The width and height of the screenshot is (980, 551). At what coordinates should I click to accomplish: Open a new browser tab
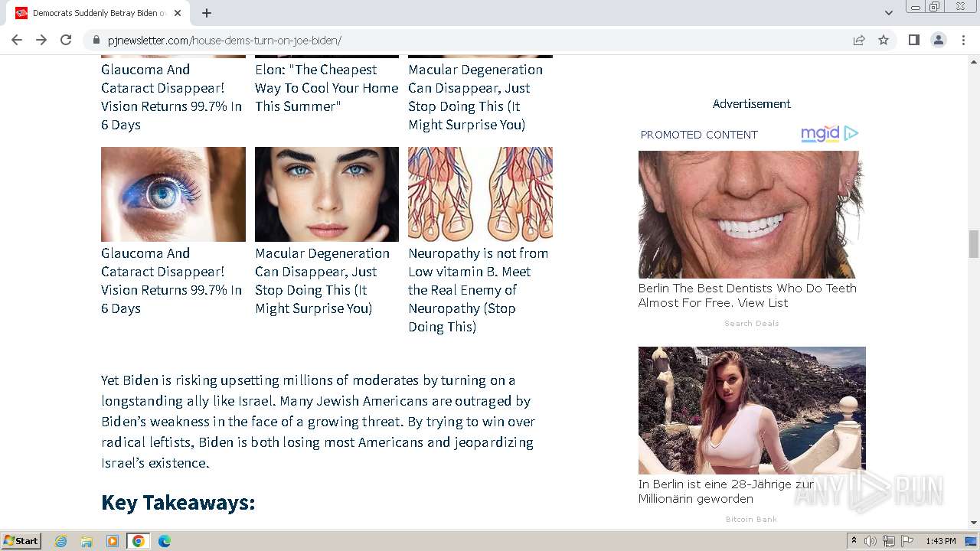[x=207, y=13]
